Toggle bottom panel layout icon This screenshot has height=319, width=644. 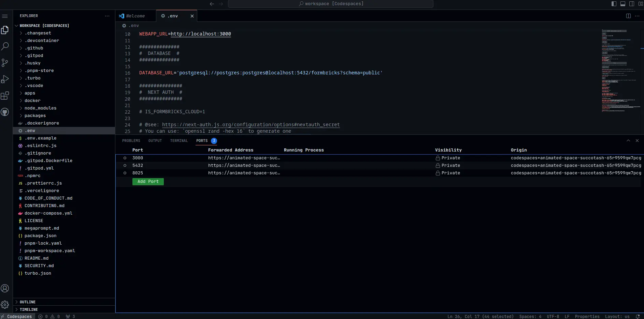(623, 4)
